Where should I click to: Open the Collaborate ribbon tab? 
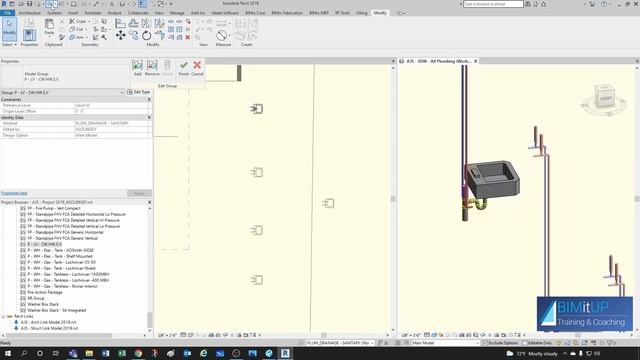(138, 13)
